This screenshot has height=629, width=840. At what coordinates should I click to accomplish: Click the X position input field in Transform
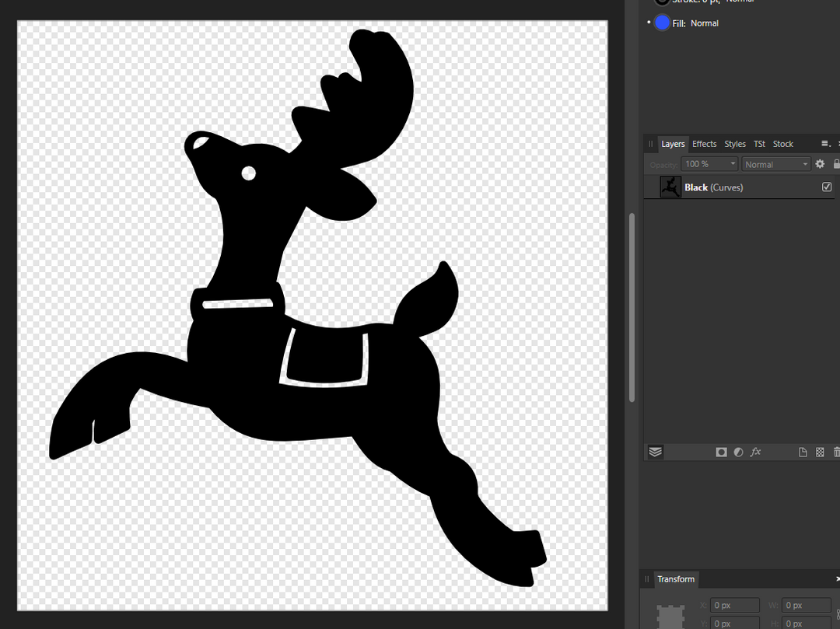pyautogui.click(x=734, y=605)
